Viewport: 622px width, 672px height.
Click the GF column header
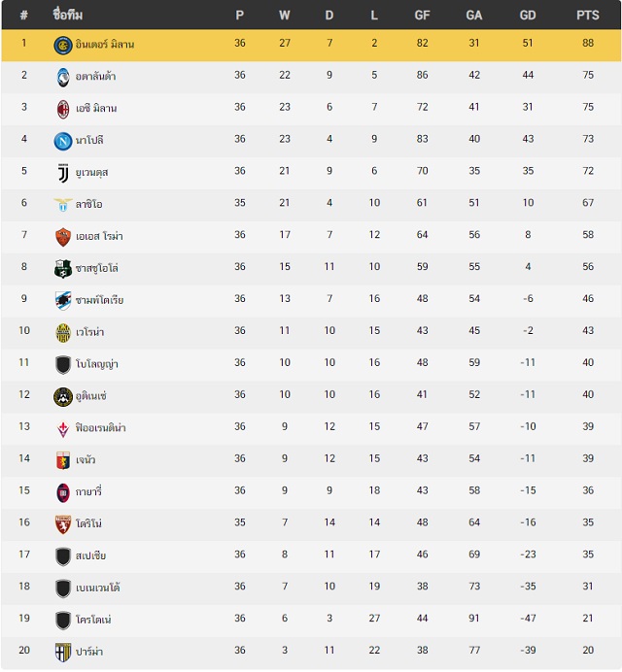(x=422, y=15)
